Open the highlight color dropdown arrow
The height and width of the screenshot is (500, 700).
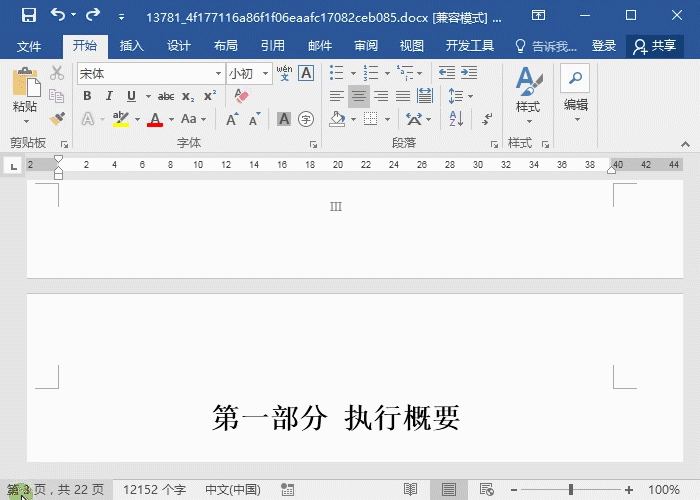point(138,120)
